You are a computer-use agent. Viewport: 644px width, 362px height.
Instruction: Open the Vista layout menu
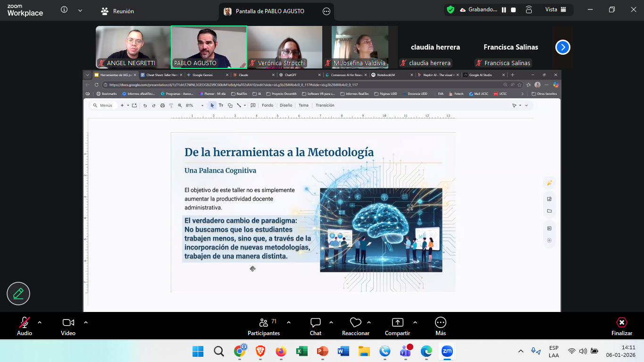[555, 9]
